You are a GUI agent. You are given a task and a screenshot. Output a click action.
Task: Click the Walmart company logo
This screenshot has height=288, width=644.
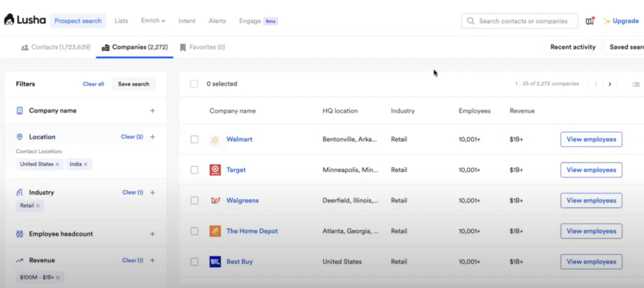pyautogui.click(x=215, y=140)
